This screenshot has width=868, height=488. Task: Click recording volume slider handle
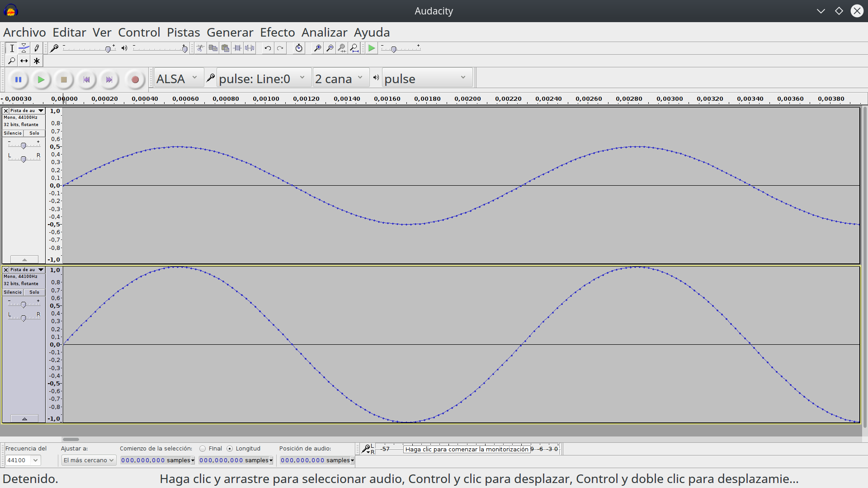tap(108, 49)
